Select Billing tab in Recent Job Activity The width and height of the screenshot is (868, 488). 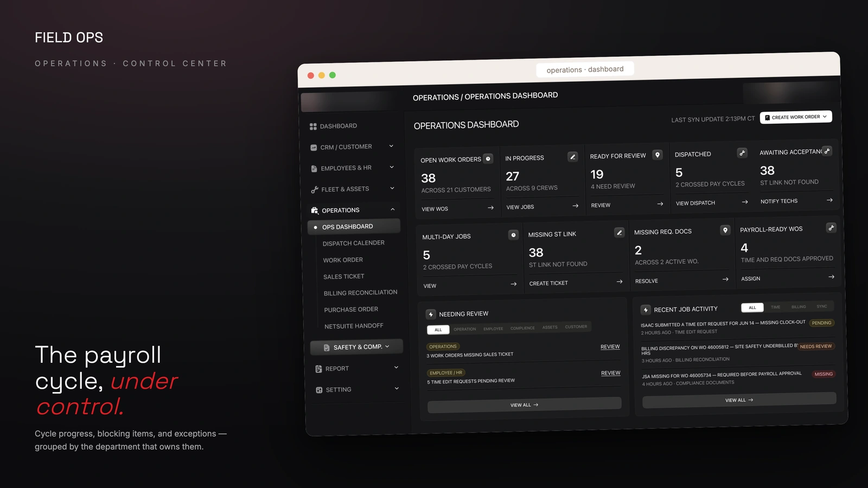tap(799, 307)
